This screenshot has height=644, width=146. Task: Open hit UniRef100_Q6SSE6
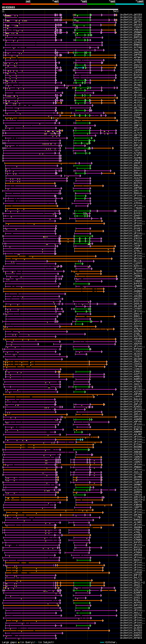(x=131, y=15)
